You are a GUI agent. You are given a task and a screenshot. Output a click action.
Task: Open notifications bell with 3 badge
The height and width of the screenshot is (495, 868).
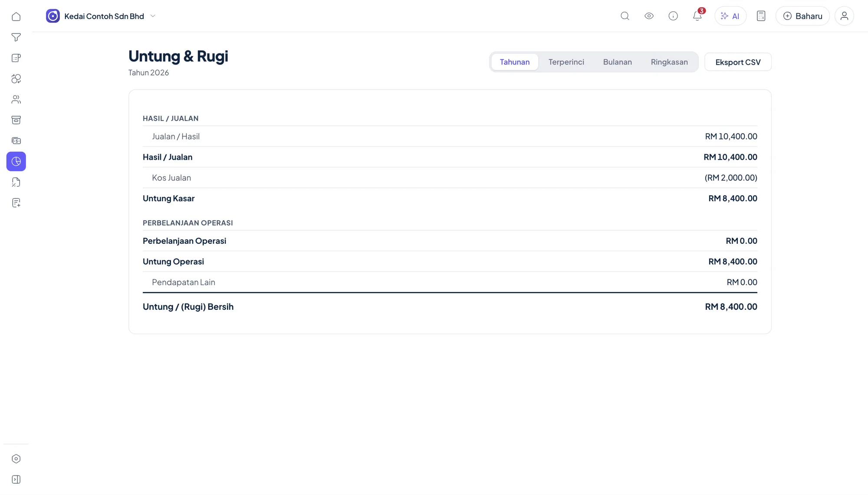pos(697,16)
